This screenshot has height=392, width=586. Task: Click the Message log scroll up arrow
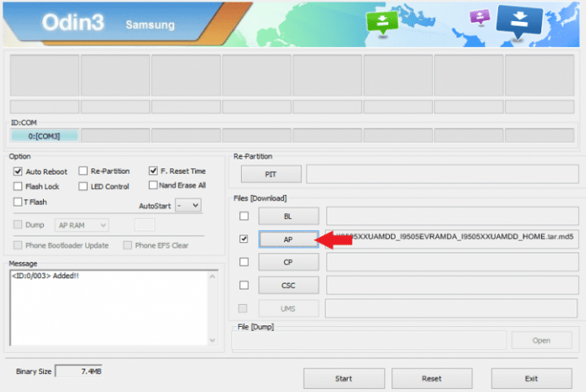point(212,277)
